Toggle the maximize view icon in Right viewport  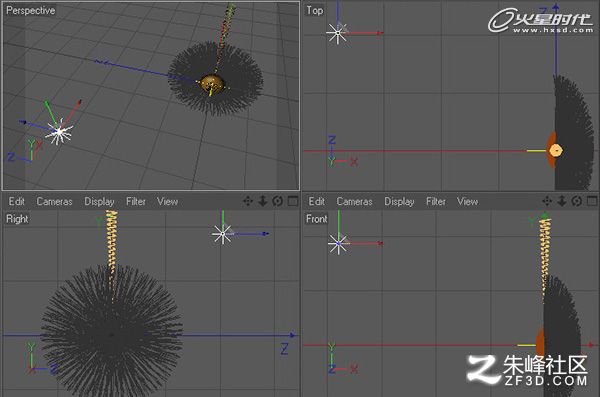293,201
